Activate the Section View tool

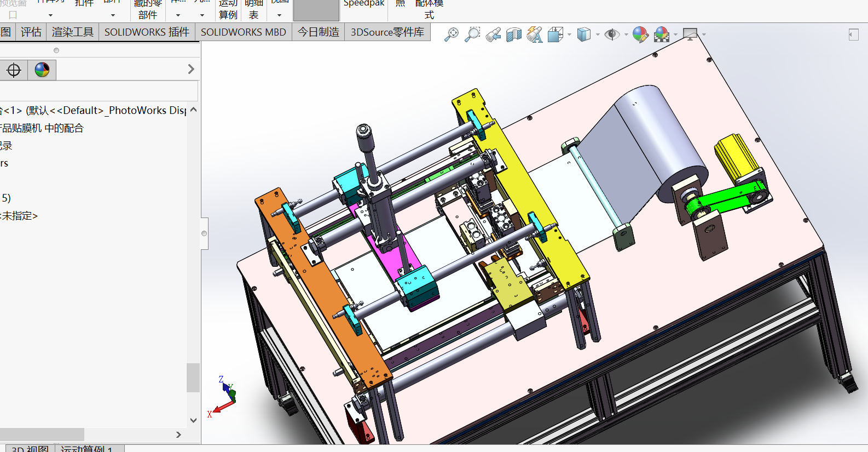tap(514, 35)
